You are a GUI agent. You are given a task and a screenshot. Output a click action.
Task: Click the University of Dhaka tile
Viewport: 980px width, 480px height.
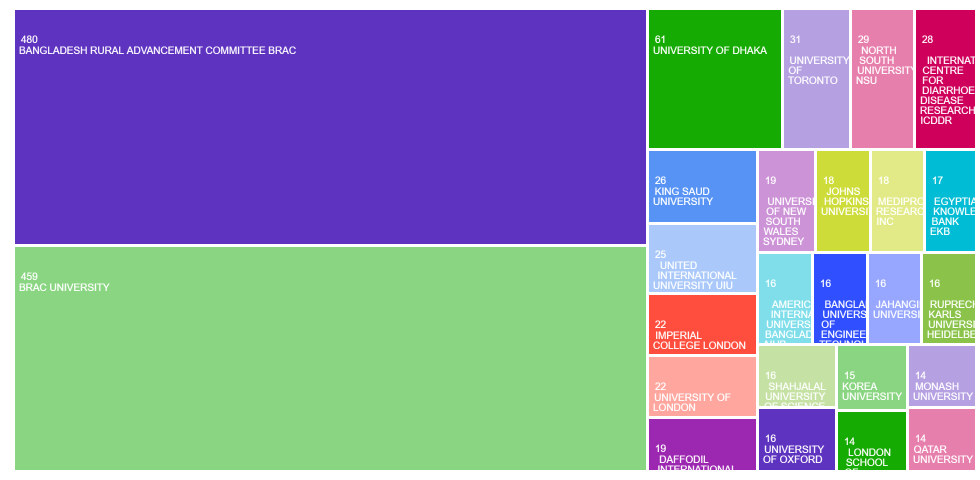pyautogui.click(x=714, y=79)
